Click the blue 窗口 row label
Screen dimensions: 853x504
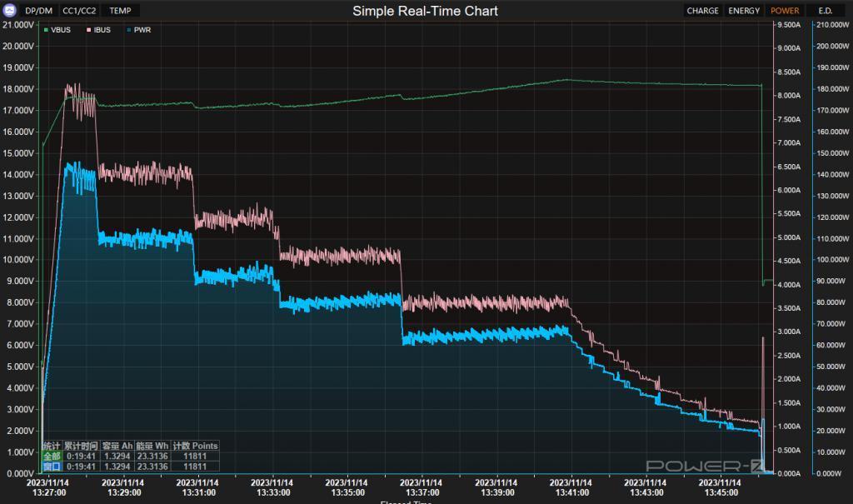(x=52, y=467)
